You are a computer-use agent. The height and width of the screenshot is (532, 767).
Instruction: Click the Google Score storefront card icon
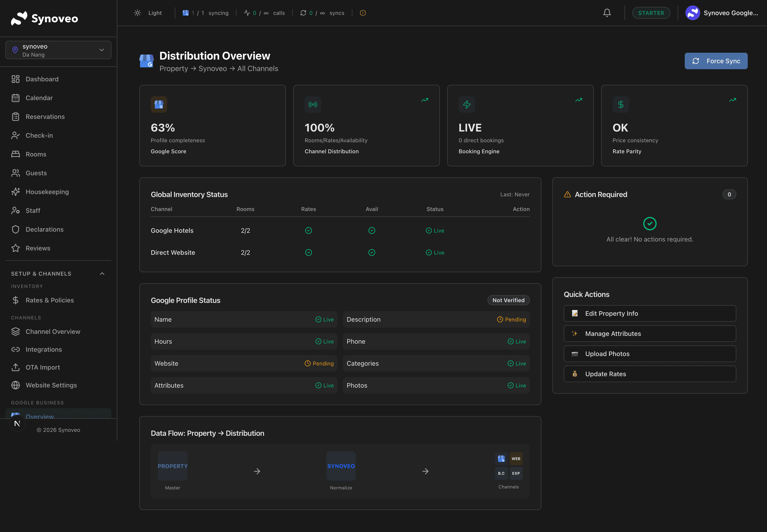(159, 105)
